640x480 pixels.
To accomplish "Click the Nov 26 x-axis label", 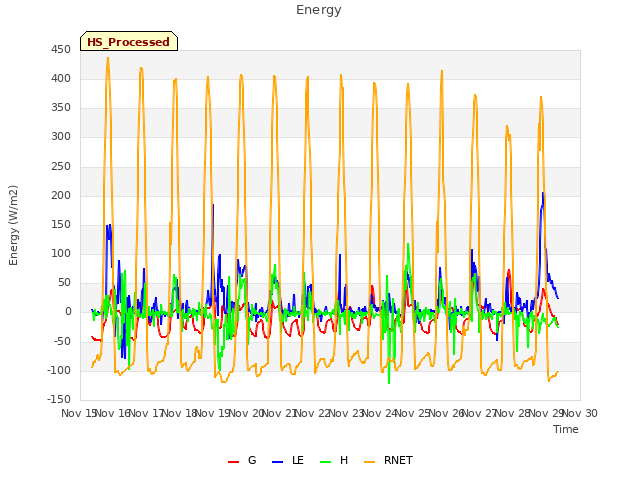I will point(446,413).
